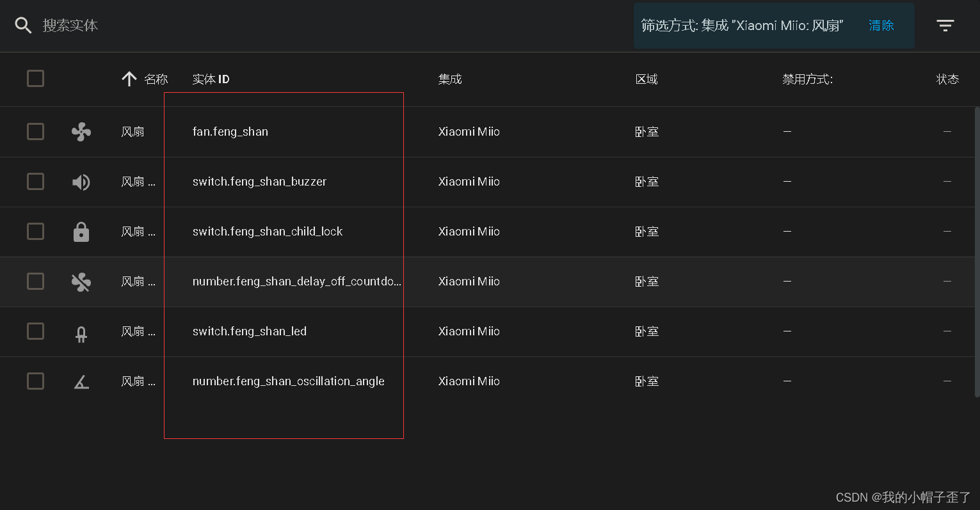Click the angle icon for oscillation_angle
This screenshot has width=980, height=510.
point(81,382)
